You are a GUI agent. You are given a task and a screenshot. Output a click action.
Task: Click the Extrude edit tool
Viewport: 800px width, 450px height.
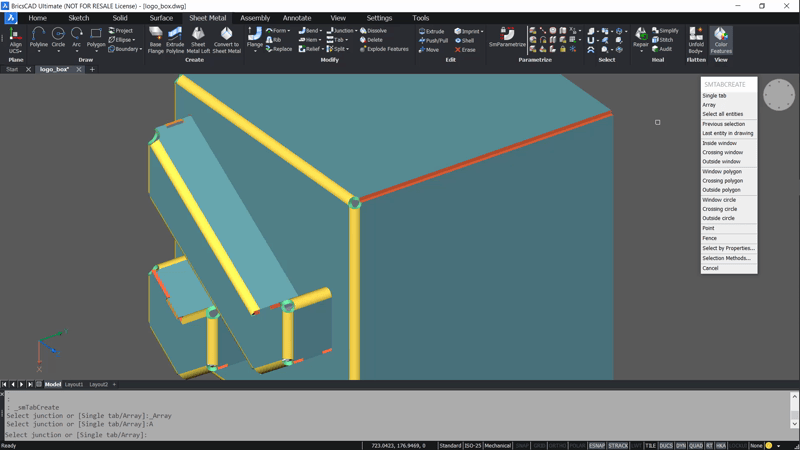coord(432,31)
